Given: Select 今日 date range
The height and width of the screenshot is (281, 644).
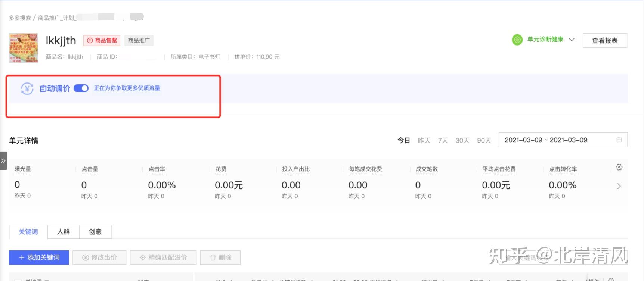Looking at the screenshot, I should click(404, 140).
